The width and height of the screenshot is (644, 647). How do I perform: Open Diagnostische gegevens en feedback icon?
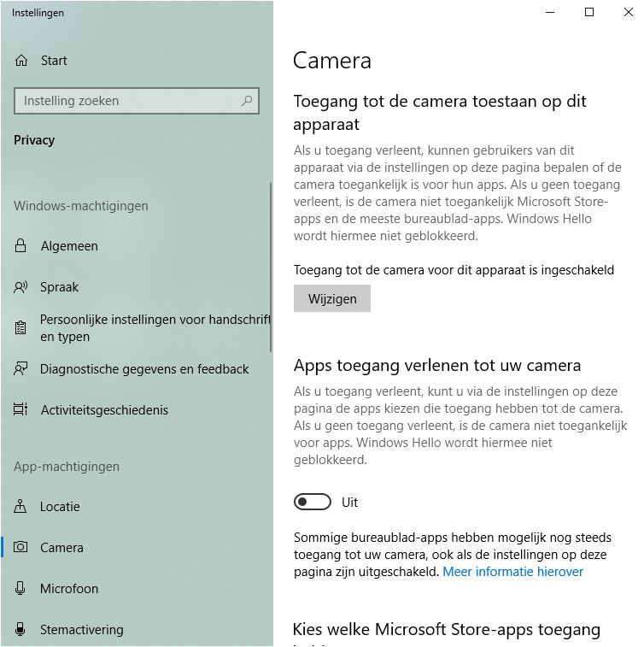[x=20, y=368]
